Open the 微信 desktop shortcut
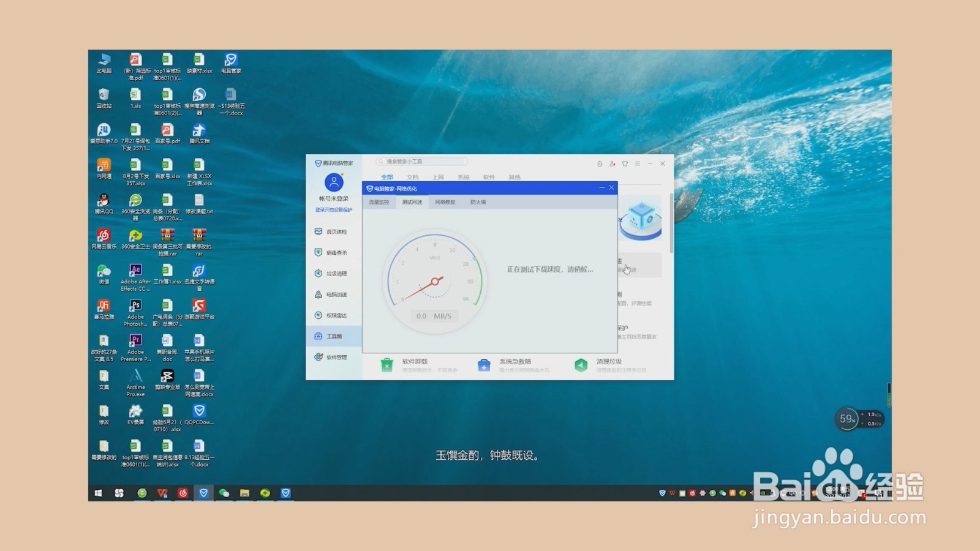The width and height of the screenshot is (980, 551). click(104, 274)
